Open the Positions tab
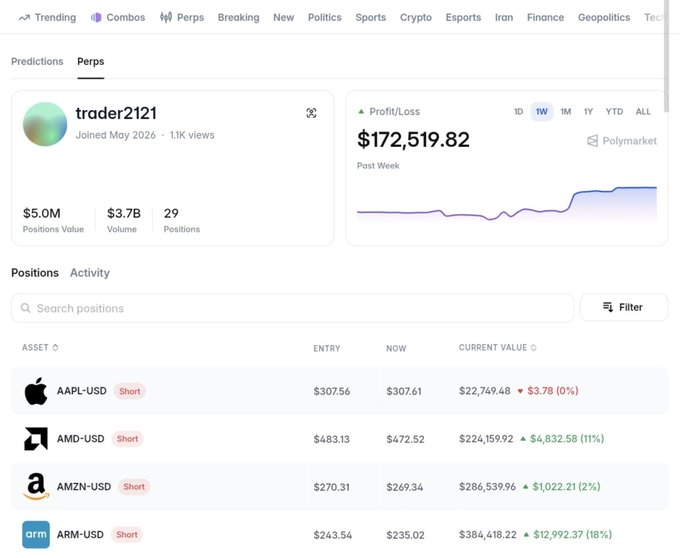This screenshot has height=558, width=680. (35, 273)
